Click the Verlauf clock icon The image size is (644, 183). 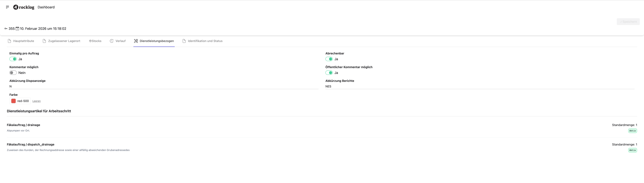(112, 41)
